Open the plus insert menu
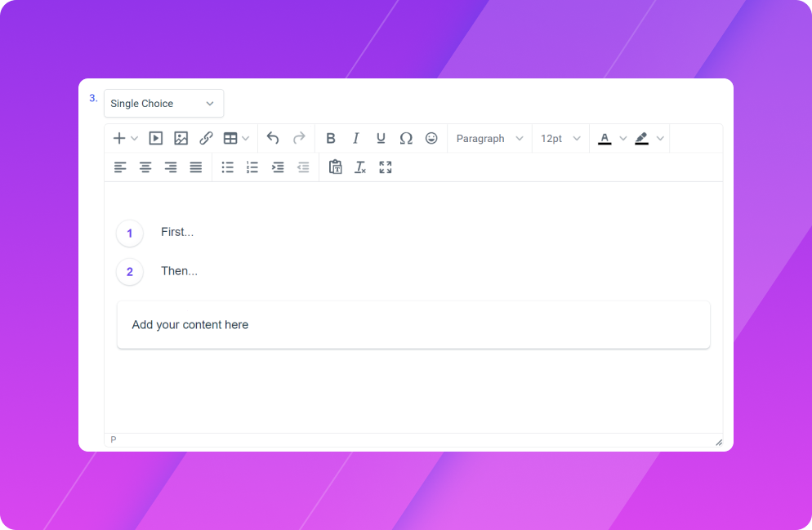The height and width of the screenshot is (530, 812). (x=125, y=139)
